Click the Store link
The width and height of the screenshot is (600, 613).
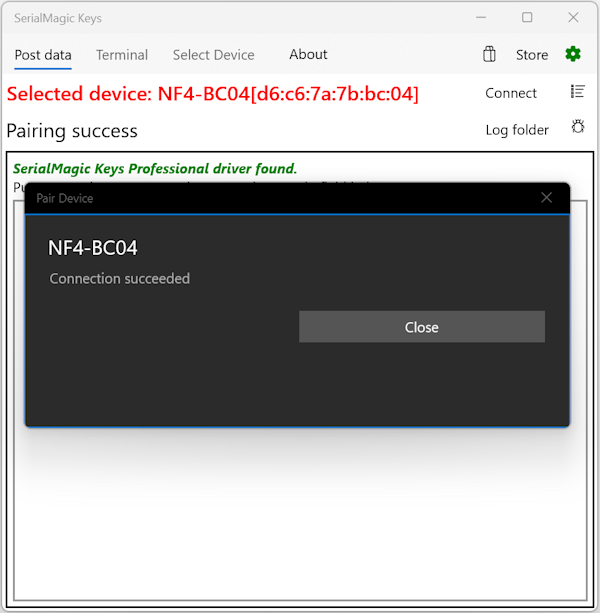click(532, 55)
